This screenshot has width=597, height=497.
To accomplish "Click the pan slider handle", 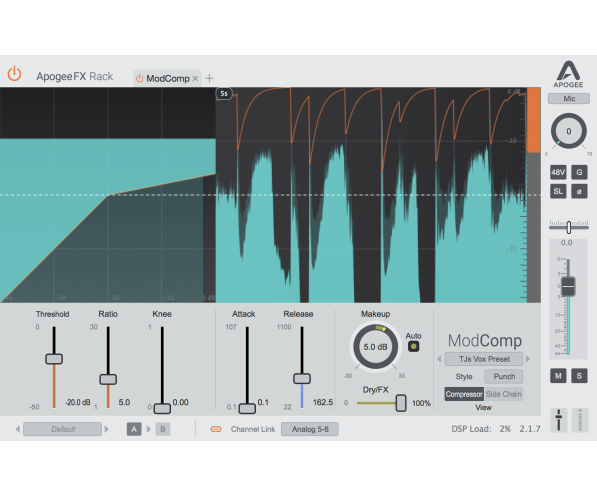I will click(569, 227).
